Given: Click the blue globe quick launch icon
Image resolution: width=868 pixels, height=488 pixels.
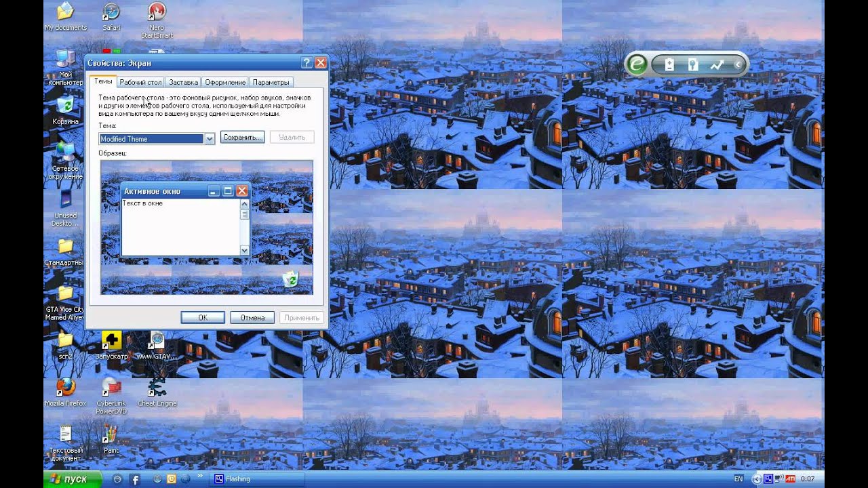Looking at the screenshot, I should pyautogui.click(x=185, y=479).
